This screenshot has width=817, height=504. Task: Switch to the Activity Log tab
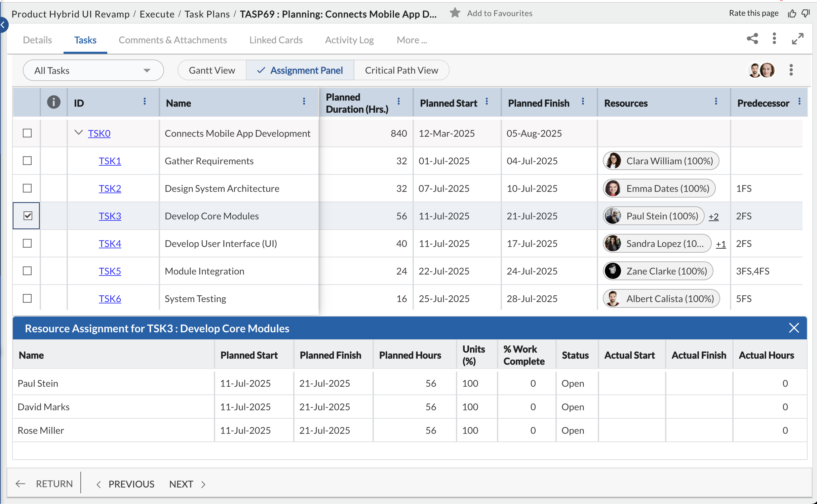[349, 40]
